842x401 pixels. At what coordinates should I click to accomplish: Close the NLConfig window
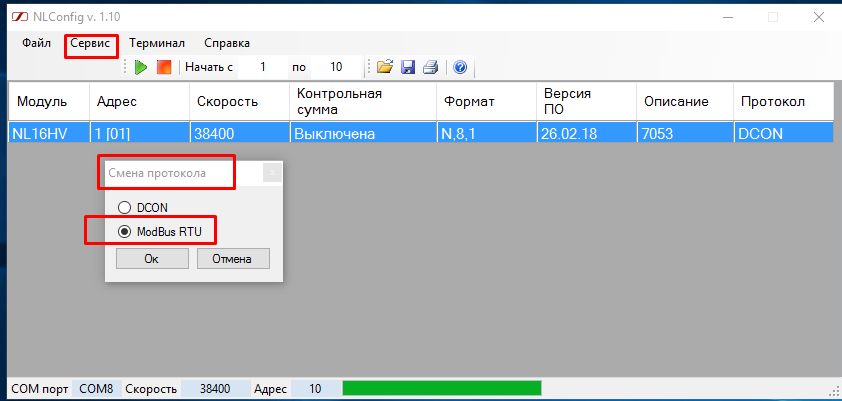(x=818, y=17)
